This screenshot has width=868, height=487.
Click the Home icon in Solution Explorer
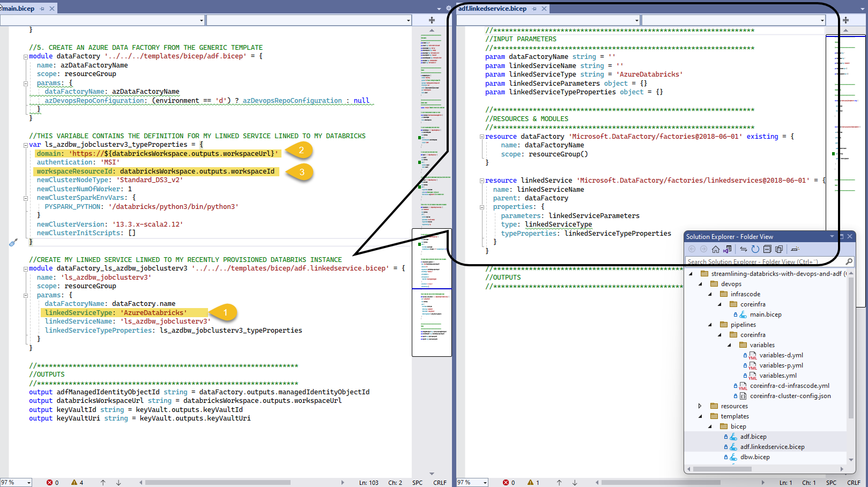pyautogui.click(x=715, y=249)
